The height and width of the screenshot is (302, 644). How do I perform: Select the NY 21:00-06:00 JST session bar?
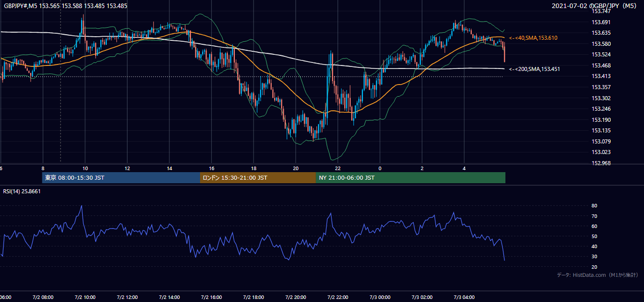point(411,178)
